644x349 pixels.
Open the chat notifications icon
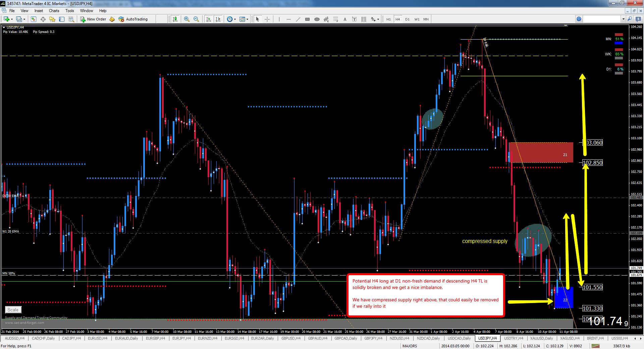click(638, 19)
